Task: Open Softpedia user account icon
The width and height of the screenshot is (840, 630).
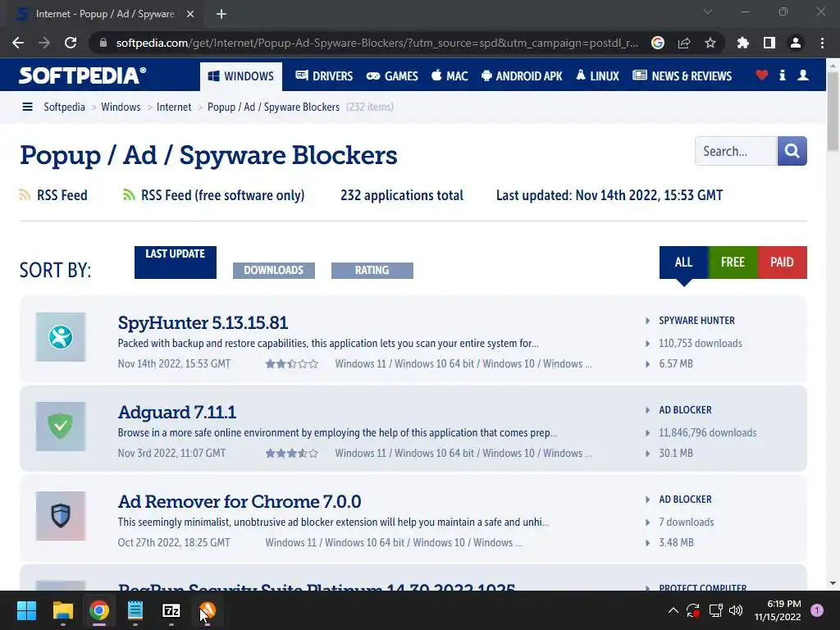Action: click(803, 75)
